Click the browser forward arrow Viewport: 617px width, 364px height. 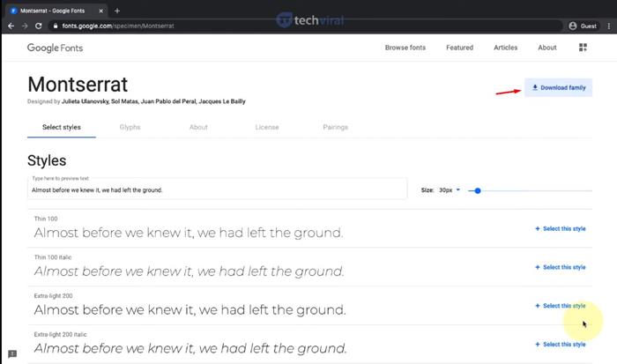(x=25, y=26)
